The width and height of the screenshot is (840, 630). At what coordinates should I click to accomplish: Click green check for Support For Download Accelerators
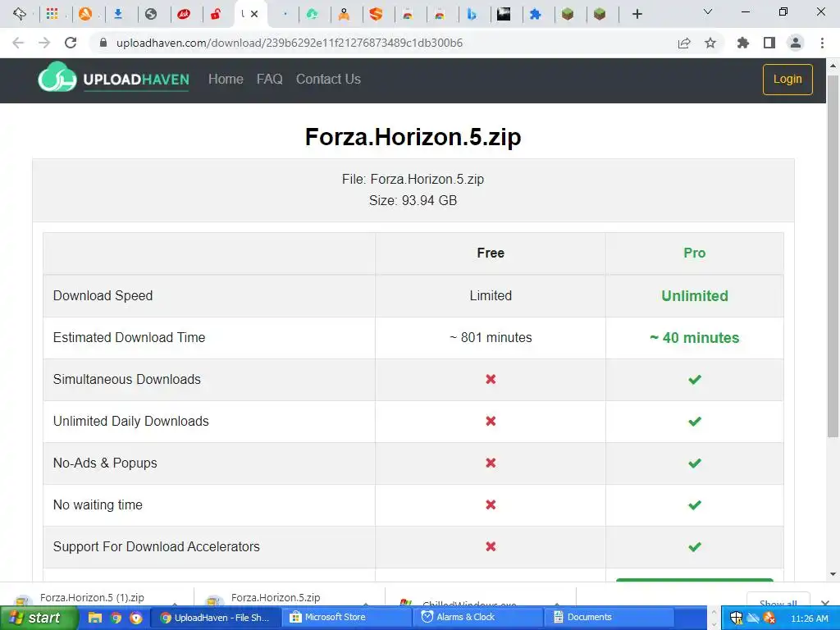[x=695, y=546]
